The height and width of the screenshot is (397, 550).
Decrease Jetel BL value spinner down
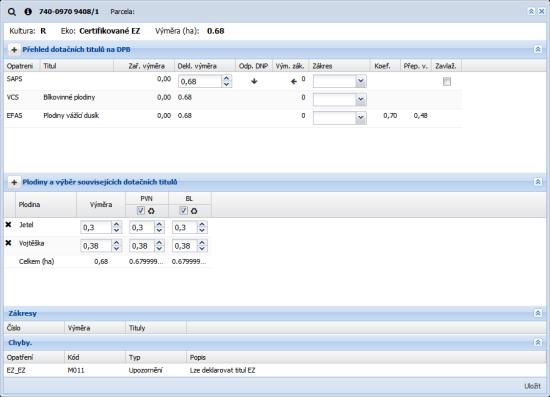[202, 231]
